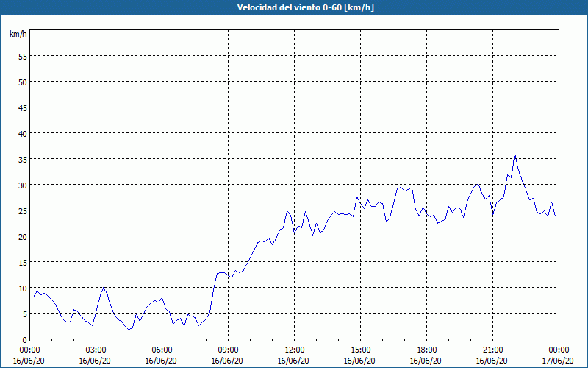Select the y-axis tick label "40"
This screenshot has height=368, width=588.
[x=23, y=134]
